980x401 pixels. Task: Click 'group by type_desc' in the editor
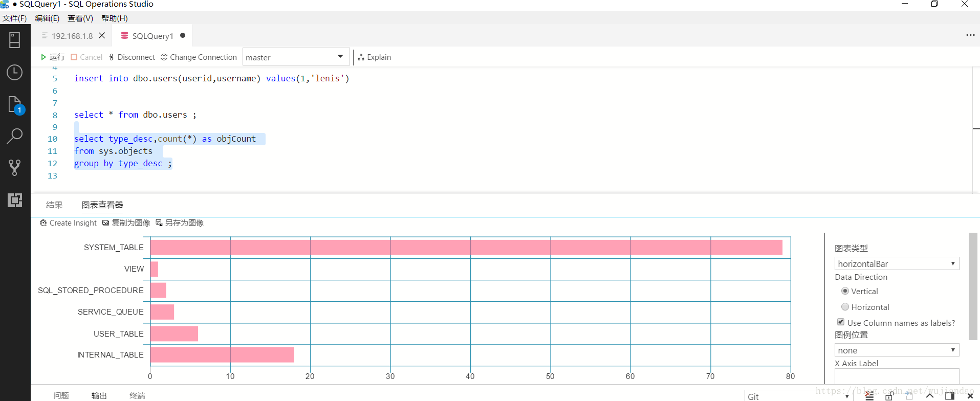123,163
